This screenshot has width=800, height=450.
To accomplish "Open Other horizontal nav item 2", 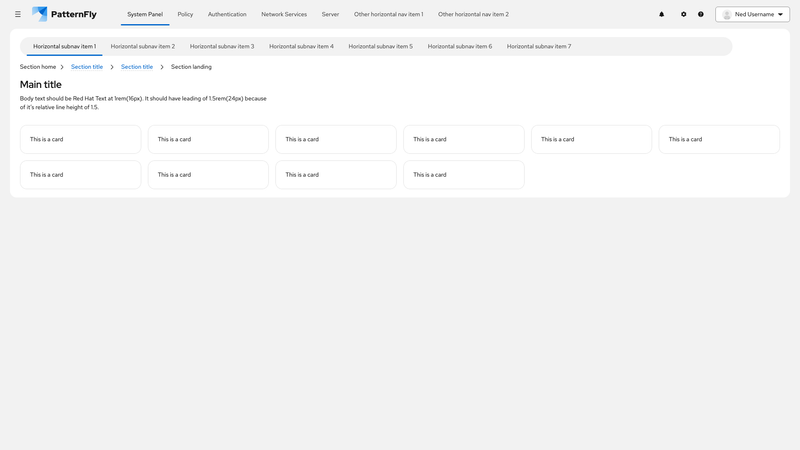I will click(473, 14).
